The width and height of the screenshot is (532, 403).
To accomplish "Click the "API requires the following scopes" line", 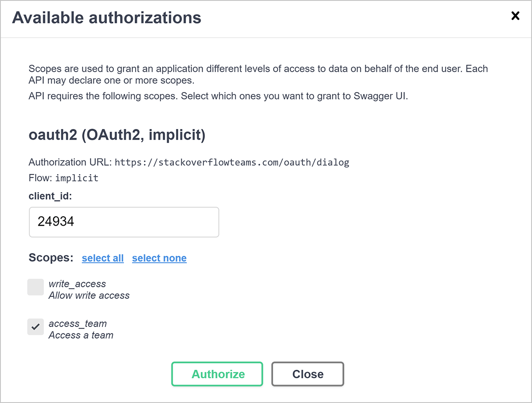I will (218, 96).
